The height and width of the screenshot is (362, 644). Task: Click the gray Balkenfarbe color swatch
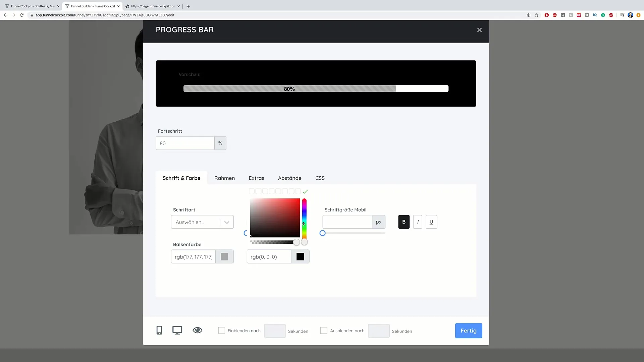(224, 256)
